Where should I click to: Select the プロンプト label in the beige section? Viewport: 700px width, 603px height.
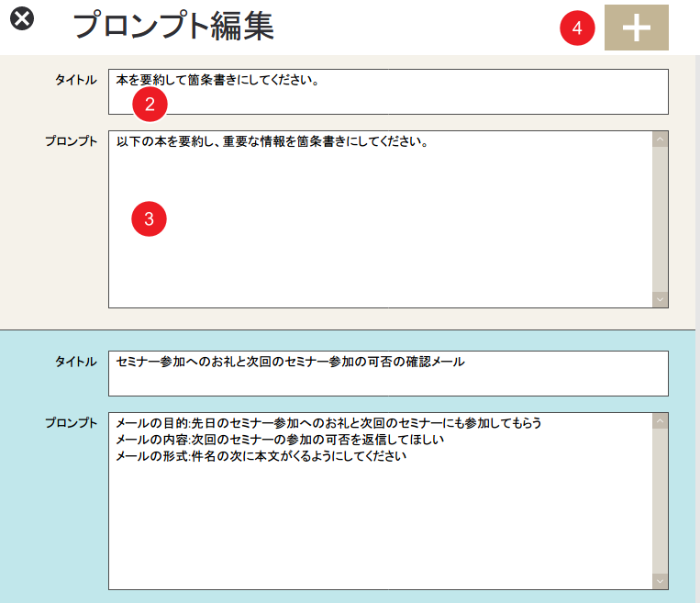pyautogui.click(x=71, y=141)
